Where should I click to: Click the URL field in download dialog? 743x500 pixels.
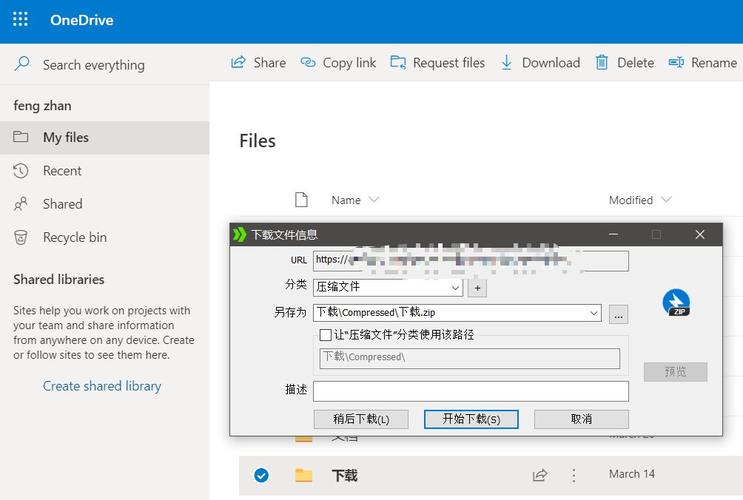[x=471, y=261]
